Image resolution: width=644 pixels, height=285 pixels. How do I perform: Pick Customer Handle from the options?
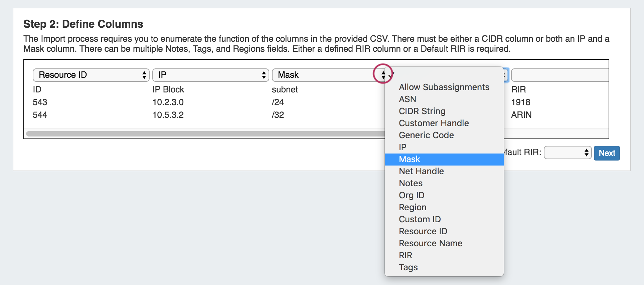coord(434,123)
